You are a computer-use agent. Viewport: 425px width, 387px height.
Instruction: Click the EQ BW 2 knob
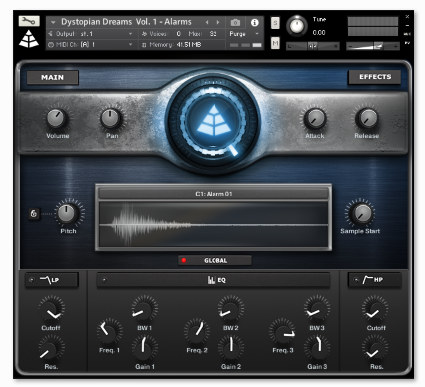pyautogui.click(x=231, y=309)
